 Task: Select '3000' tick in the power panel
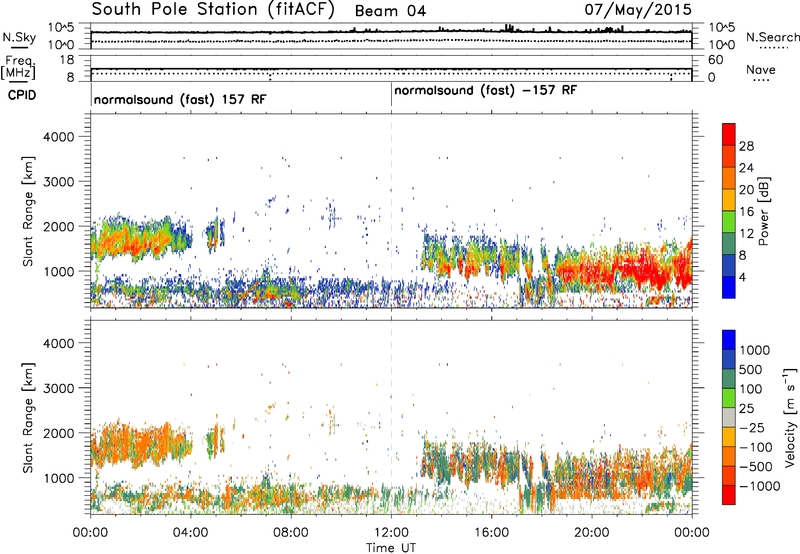(58, 182)
